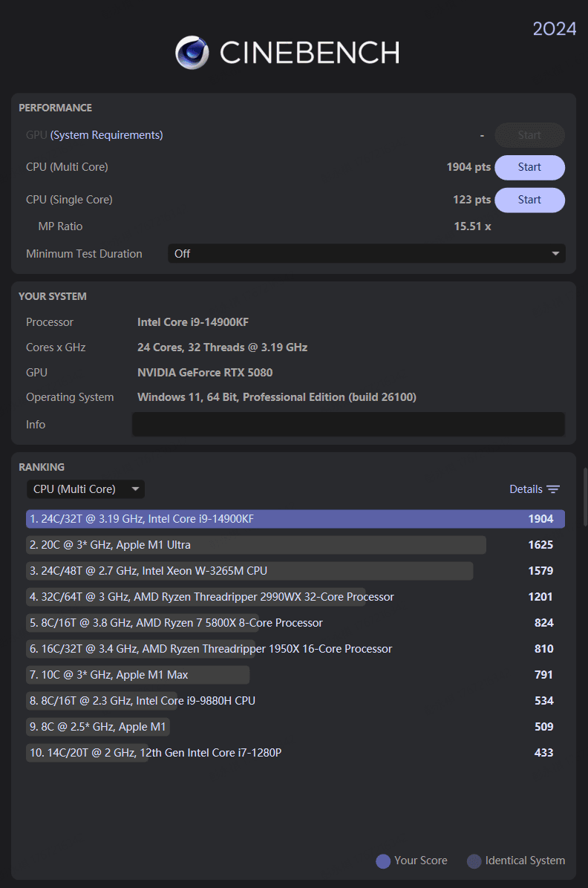
Task: Click the 1625 score value
Action: point(540,545)
